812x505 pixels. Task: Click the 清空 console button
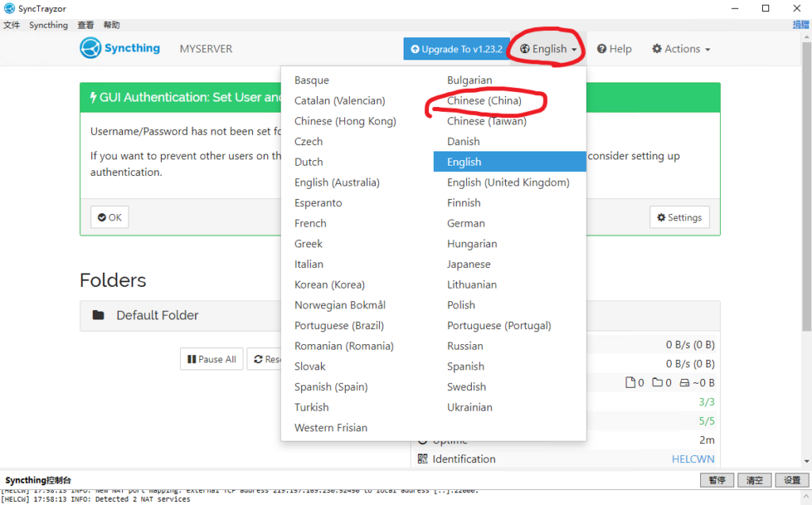tap(755, 480)
